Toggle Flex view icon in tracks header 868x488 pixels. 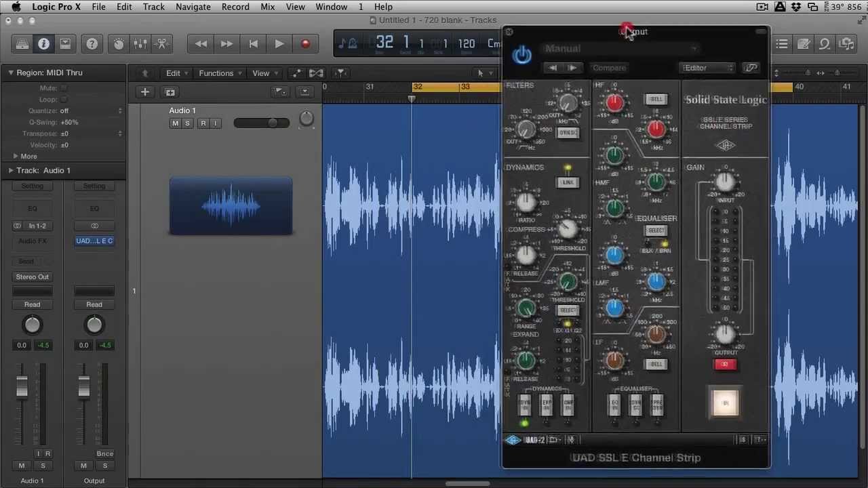[316, 73]
